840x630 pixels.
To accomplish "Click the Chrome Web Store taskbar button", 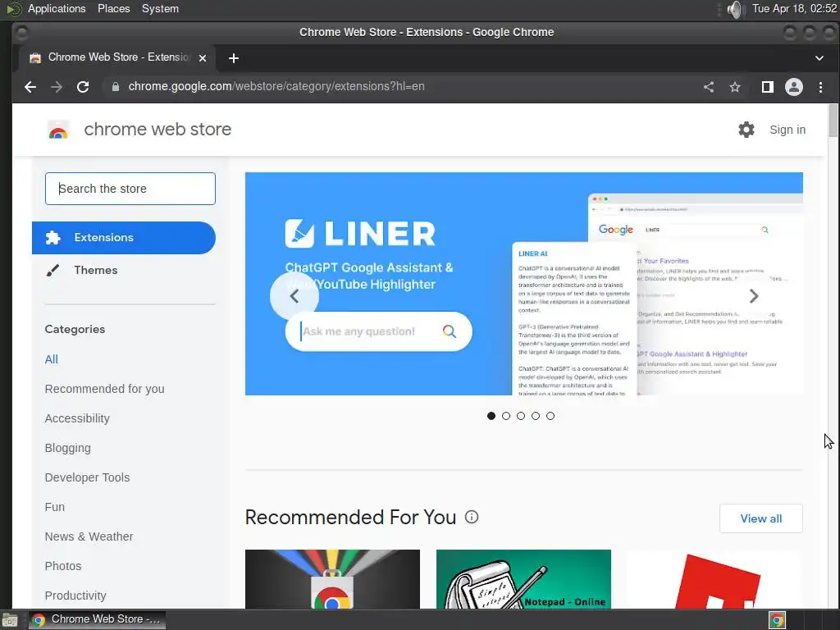I will click(x=97, y=620).
